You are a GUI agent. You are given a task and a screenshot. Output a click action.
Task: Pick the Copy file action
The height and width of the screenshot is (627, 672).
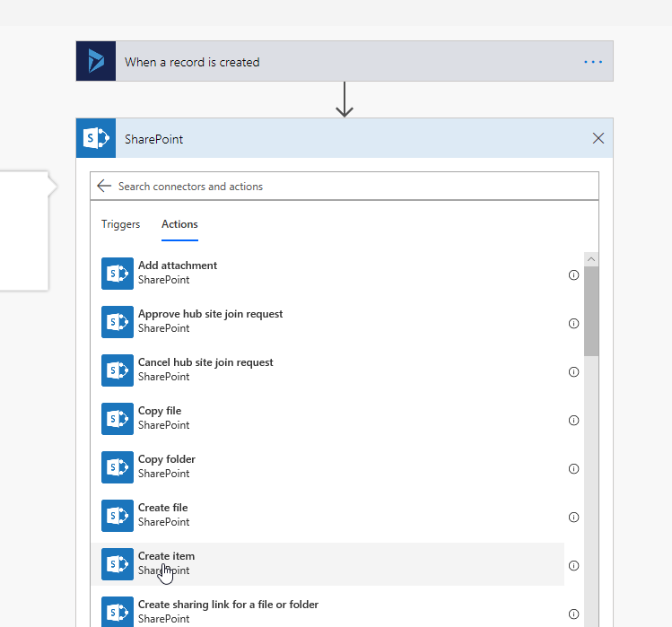coord(327,418)
